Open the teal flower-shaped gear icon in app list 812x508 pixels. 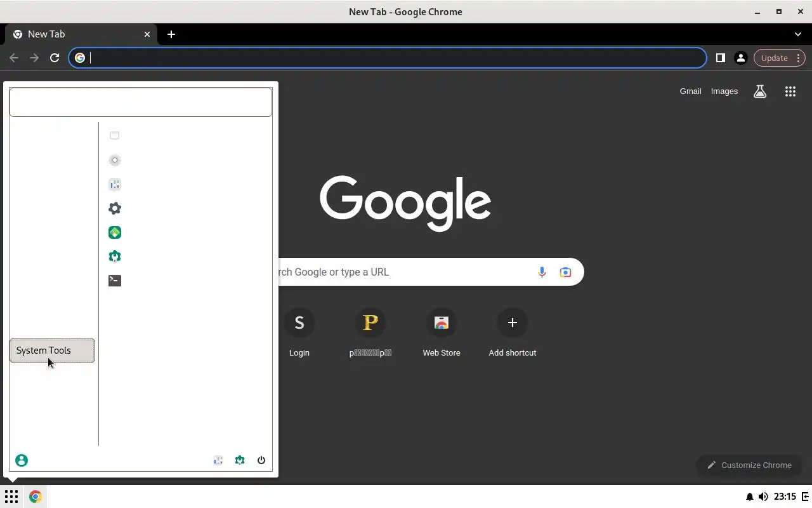115,257
